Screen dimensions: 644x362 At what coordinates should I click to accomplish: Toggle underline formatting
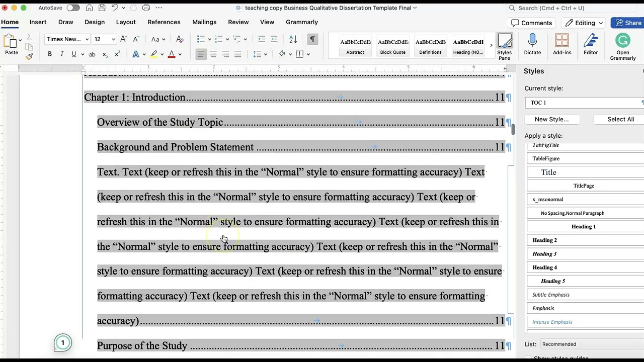click(74, 54)
